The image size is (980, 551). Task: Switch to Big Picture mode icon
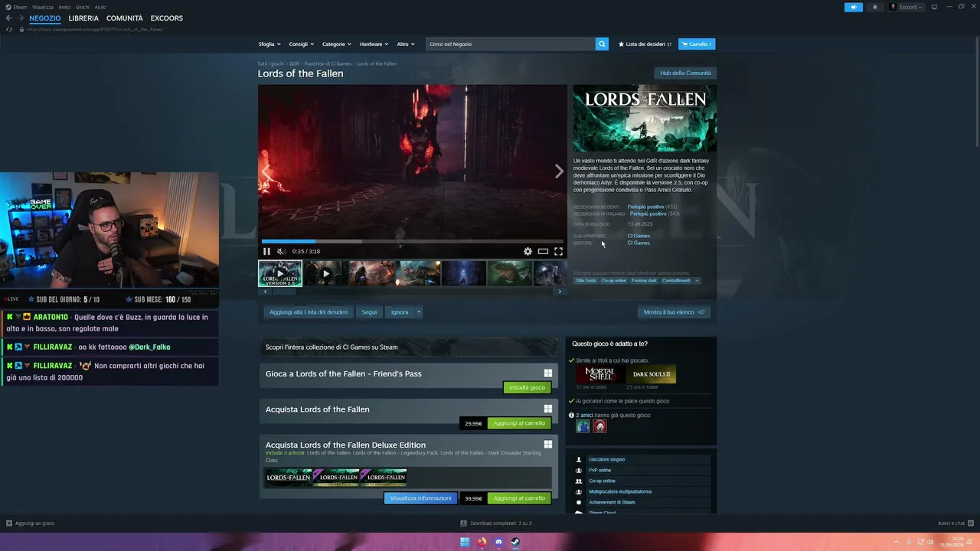(934, 7)
